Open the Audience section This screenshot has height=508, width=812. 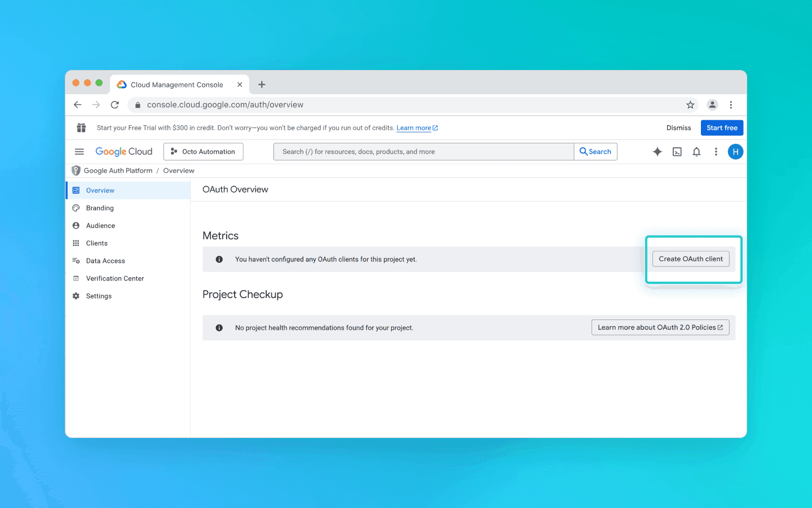pyautogui.click(x=101, y=225)
